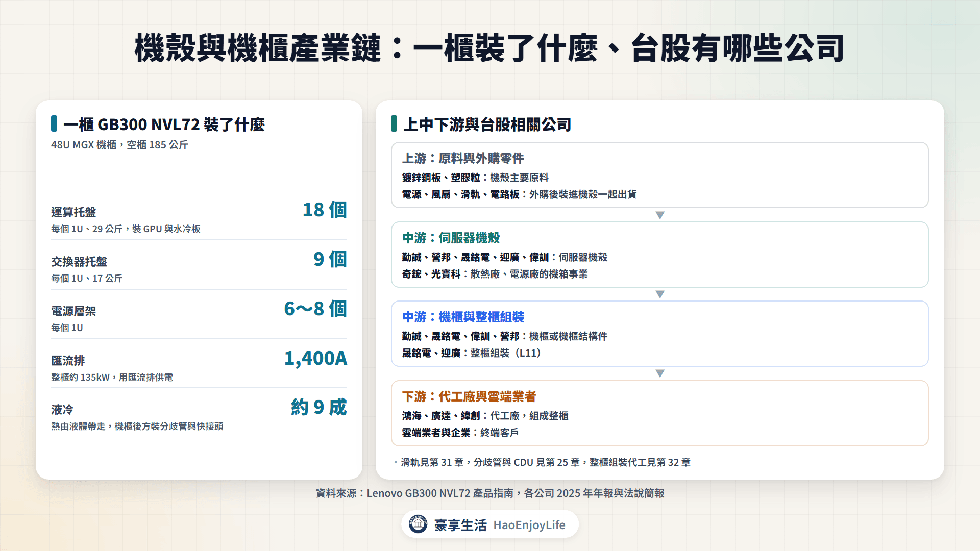Click 整櫃約 135kW，用匯流排供電
The width and height of the screenshot is (980, 551).
[x=112, y=378]
